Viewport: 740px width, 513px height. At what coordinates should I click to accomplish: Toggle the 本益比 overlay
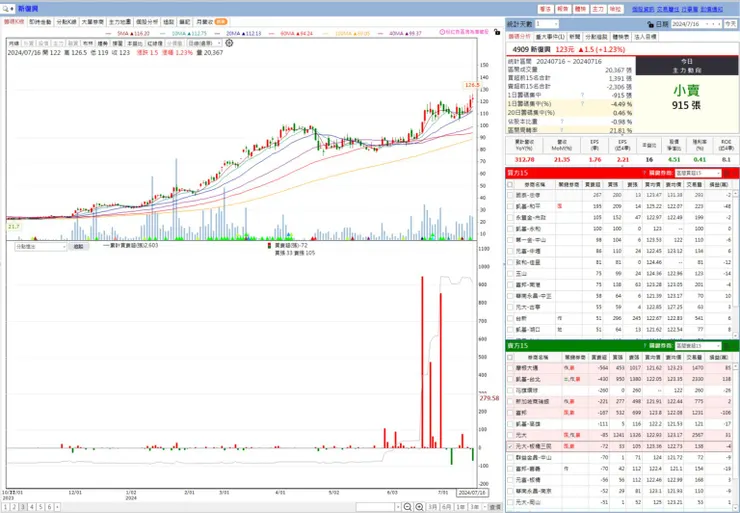tap(135, 43)
